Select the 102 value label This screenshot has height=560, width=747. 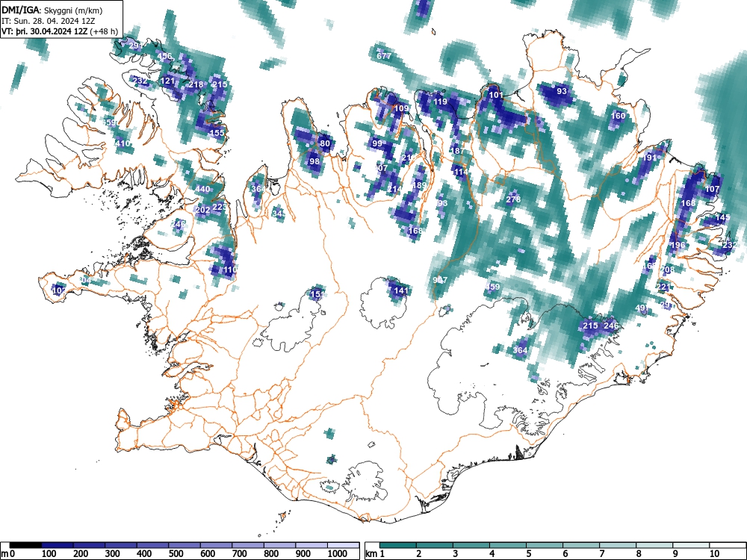(x=59, y=290)
